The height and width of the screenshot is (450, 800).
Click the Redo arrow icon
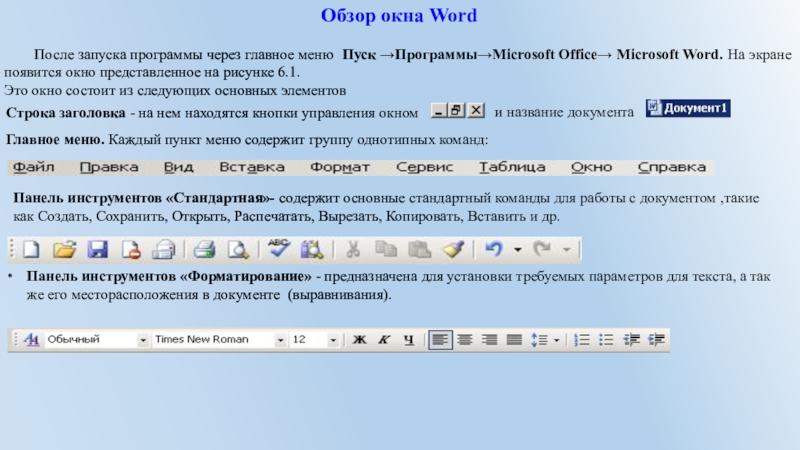click(542, 249)
